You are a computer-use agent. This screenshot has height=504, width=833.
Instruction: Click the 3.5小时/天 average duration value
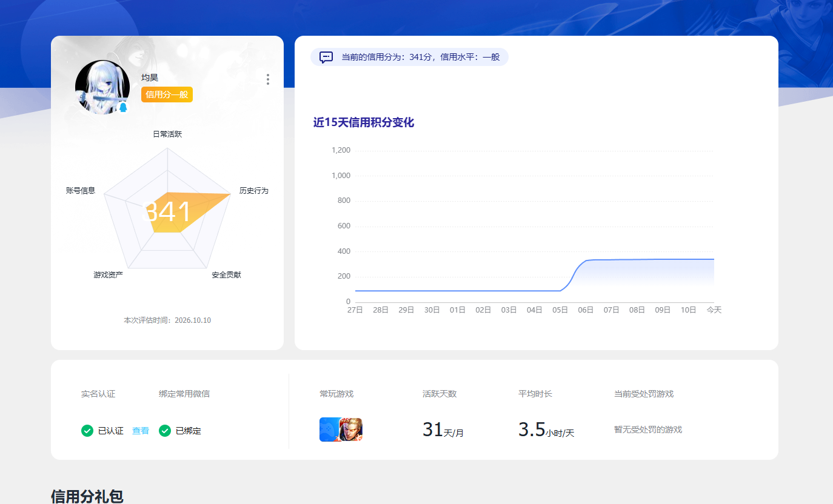(546, 430)
